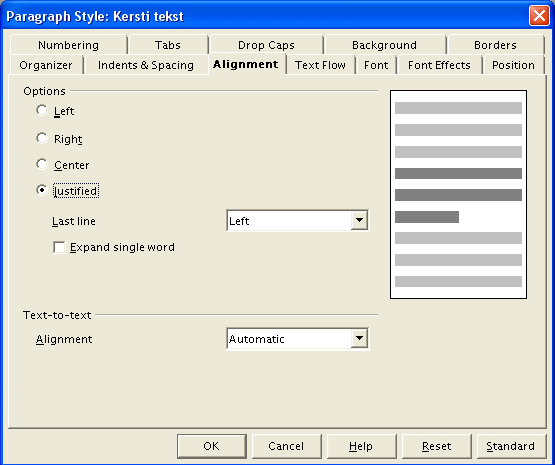The image size is (555, 465).
Task: Open the Font Effects tab
Action: click(439, 65)
